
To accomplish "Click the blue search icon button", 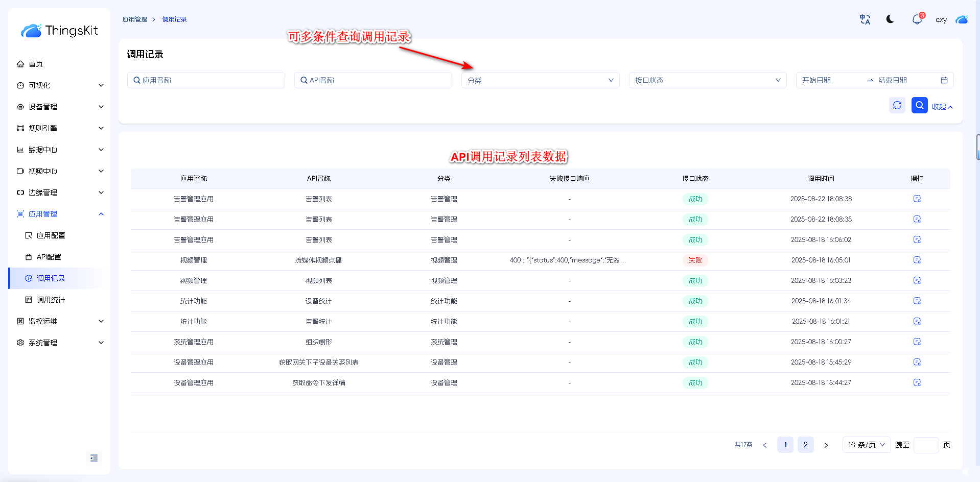I will (919, 105).
